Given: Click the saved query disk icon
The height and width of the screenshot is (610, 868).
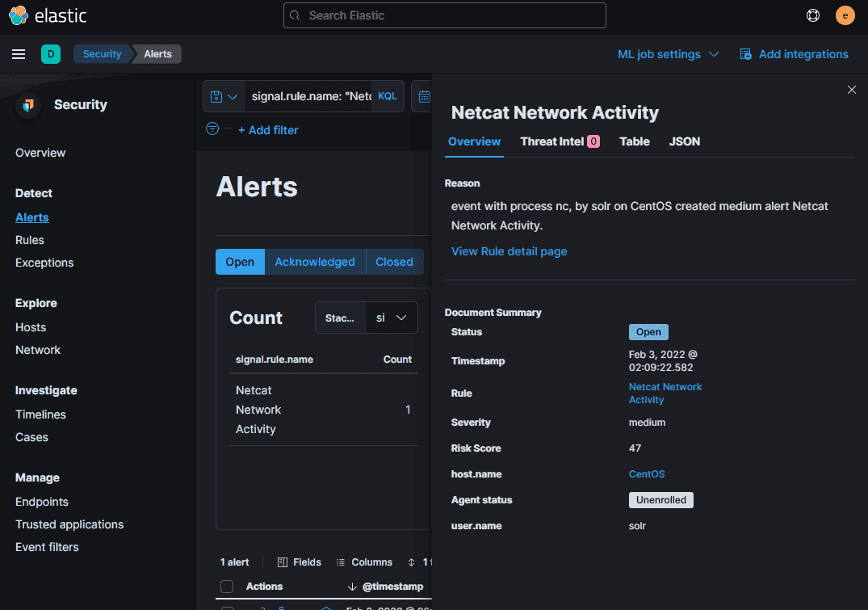Looking at the screenshot, I should click(216, 96).
